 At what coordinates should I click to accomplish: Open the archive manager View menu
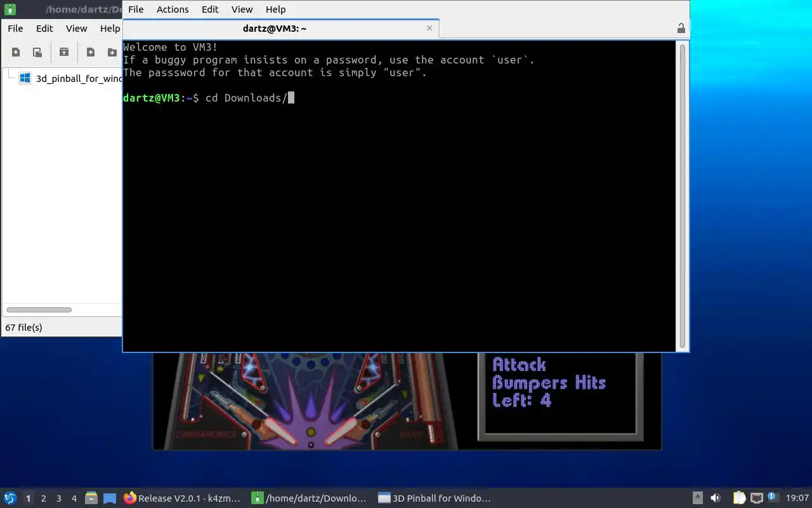76,28
